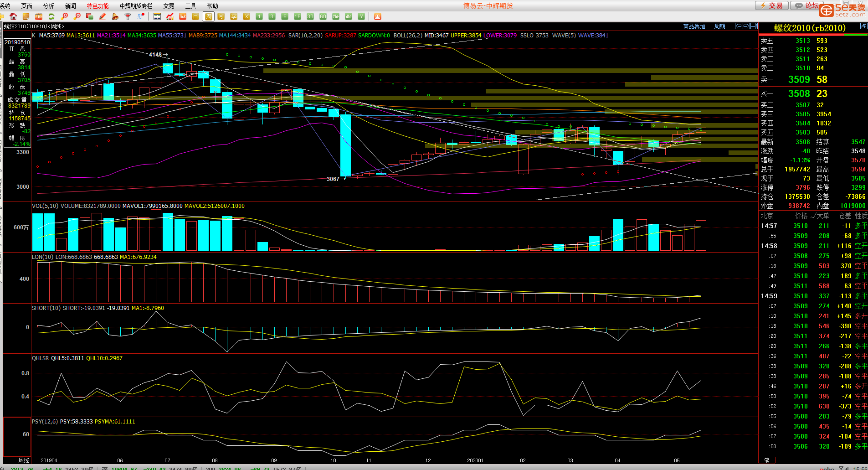
Task: Click the home icon in the toolbar
Action: coord(13,16)
